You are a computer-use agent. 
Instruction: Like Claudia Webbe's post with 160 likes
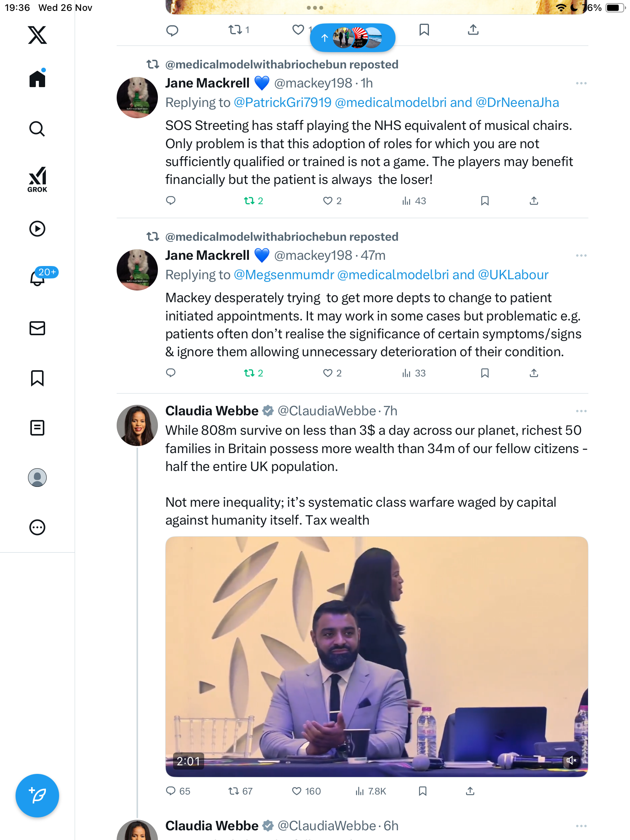pos(297,791)
